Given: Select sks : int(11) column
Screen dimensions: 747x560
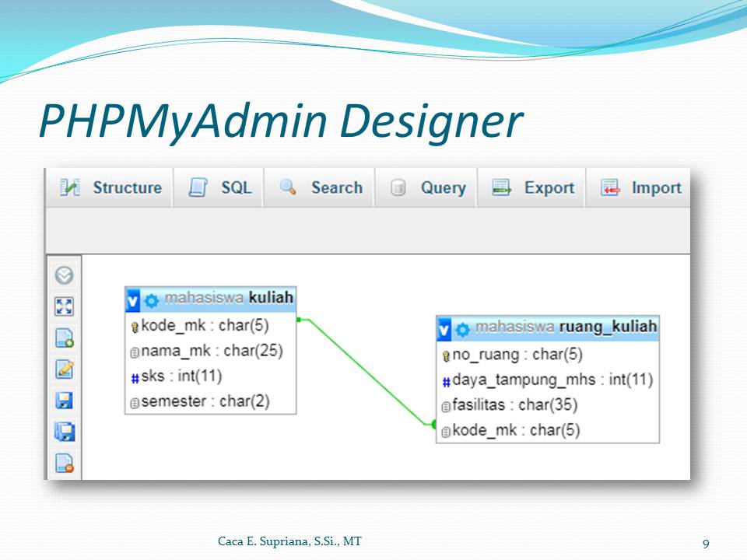Looking at the screenshot, I should (x=181, y=376).
